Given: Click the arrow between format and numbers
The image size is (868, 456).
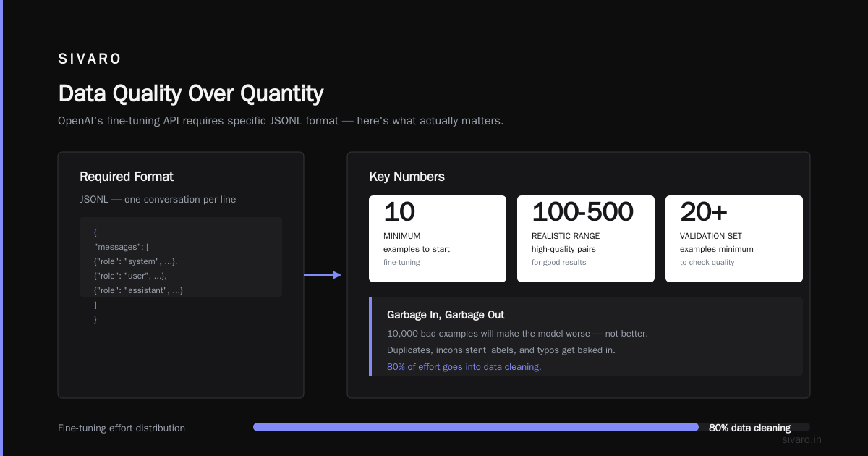Looking at the screenshot, I should coord(322,275).
